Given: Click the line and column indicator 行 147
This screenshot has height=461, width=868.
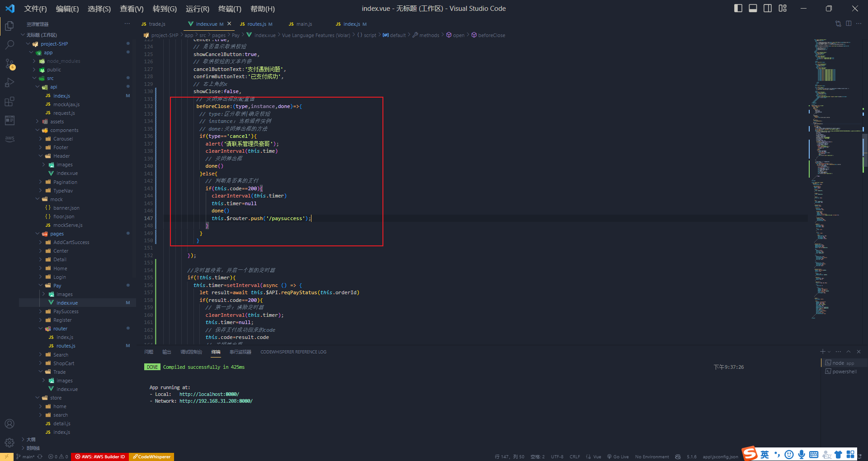Looking at the screenshot, I should 509,456.
